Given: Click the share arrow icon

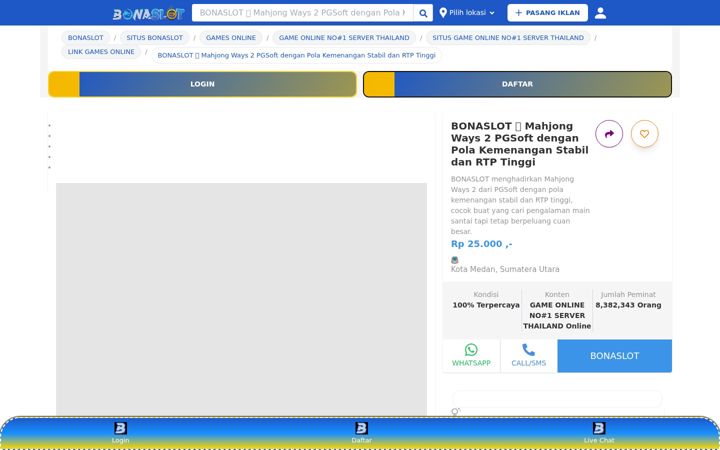Looking at the screenshot, I should click(609, 134).
